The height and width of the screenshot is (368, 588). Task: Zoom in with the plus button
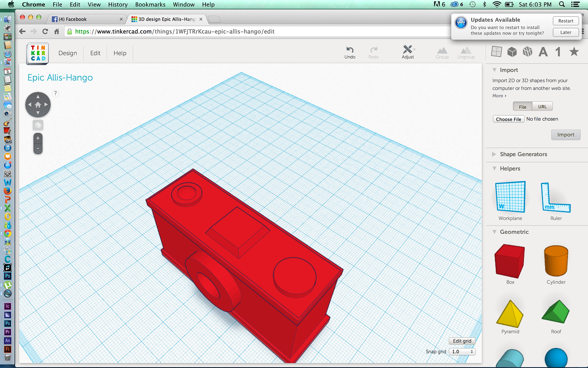tap(38, 138)
